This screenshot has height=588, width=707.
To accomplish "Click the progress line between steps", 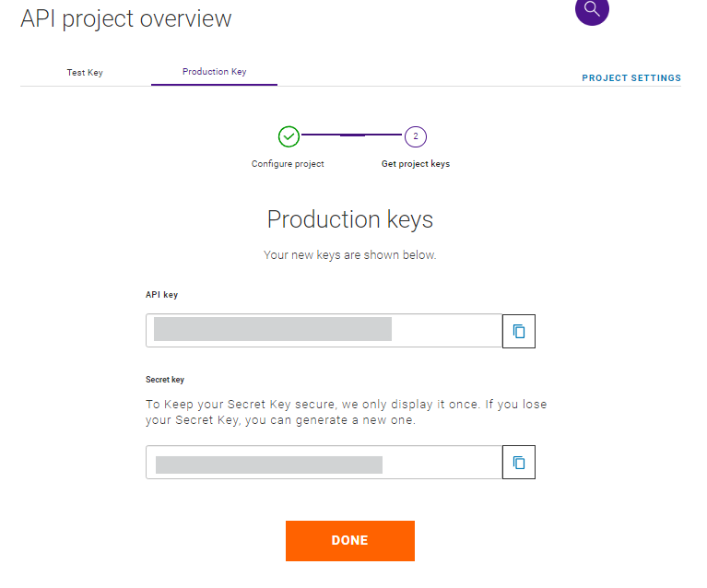I will click(352, 135).
